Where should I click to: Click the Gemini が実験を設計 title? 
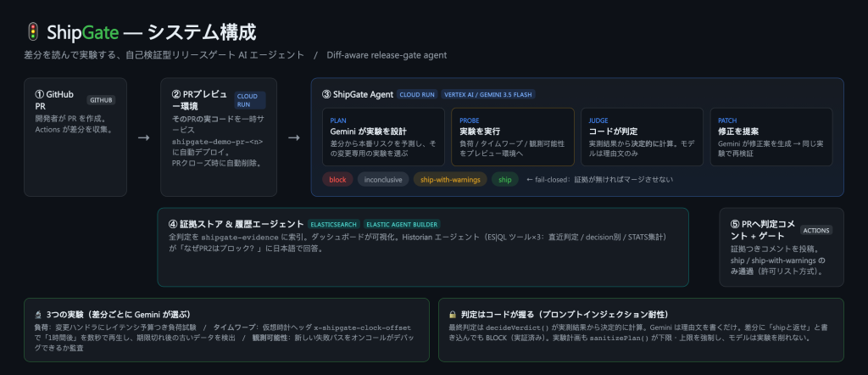point(369,132)
